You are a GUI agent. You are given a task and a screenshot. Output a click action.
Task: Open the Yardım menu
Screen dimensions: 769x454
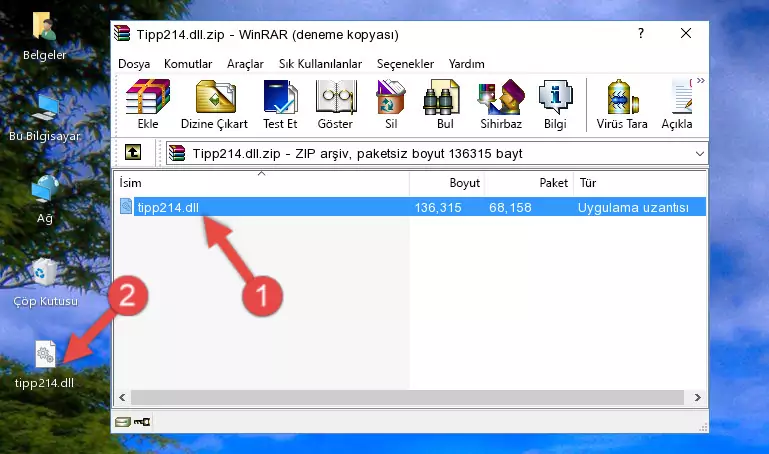[466, 64]
